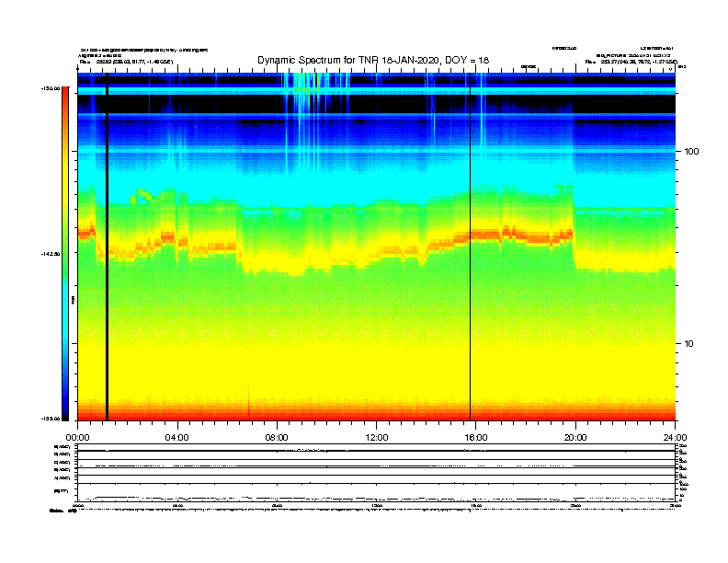The width and height of the screenshot is (728, 563).
Task: Click the 04:00 time axis label
Action: tap(177, 438)
